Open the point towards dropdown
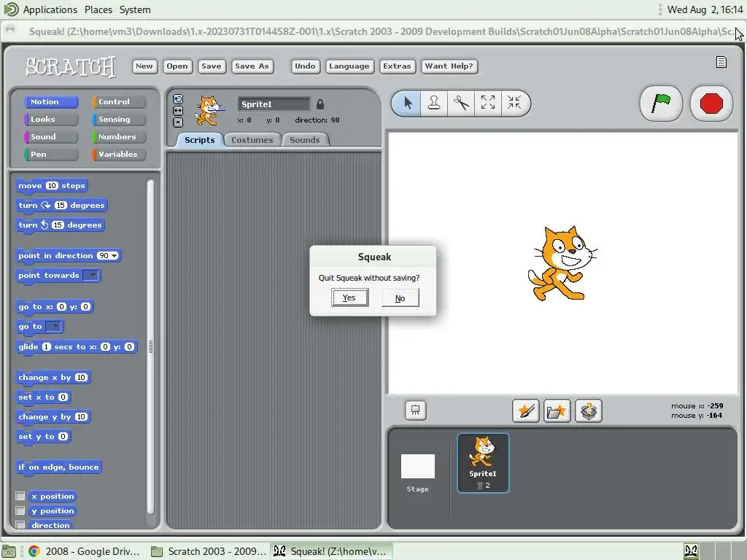This screenshot has width=747, height=560. tap(91, 275)
